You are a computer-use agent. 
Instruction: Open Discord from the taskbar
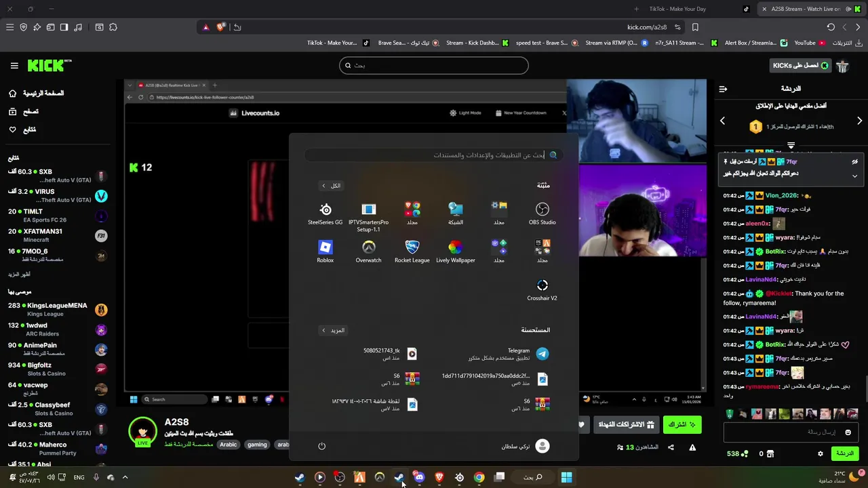tap(419, 477)
